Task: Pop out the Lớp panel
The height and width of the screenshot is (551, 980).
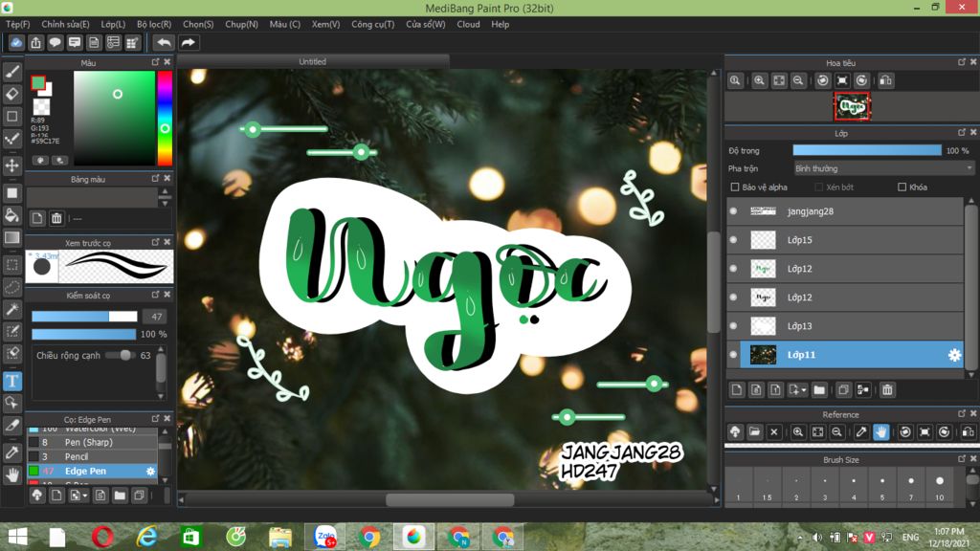Action: point(962,132)
